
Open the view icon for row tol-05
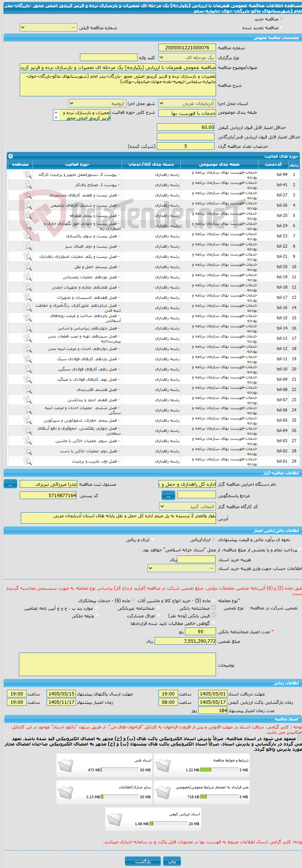tap(27, 420)
